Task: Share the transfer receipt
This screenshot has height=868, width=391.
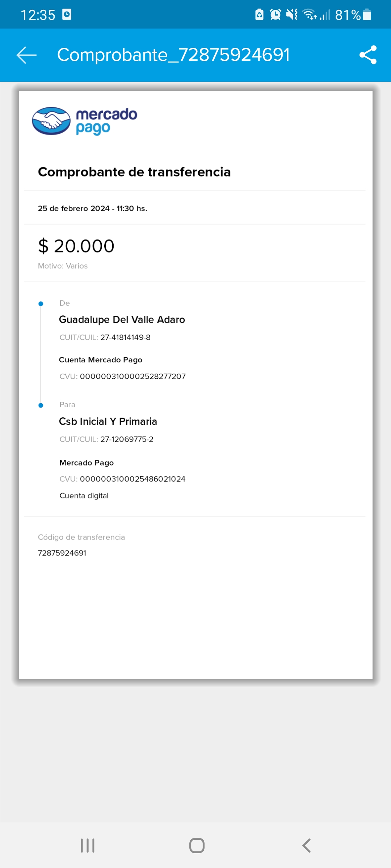Action: [368, 55]
